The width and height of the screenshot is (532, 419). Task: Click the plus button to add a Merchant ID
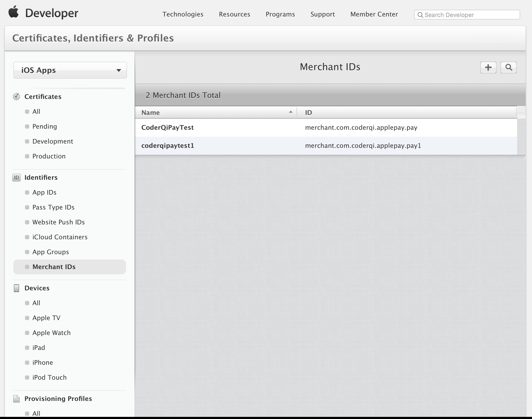click(488, 68)
